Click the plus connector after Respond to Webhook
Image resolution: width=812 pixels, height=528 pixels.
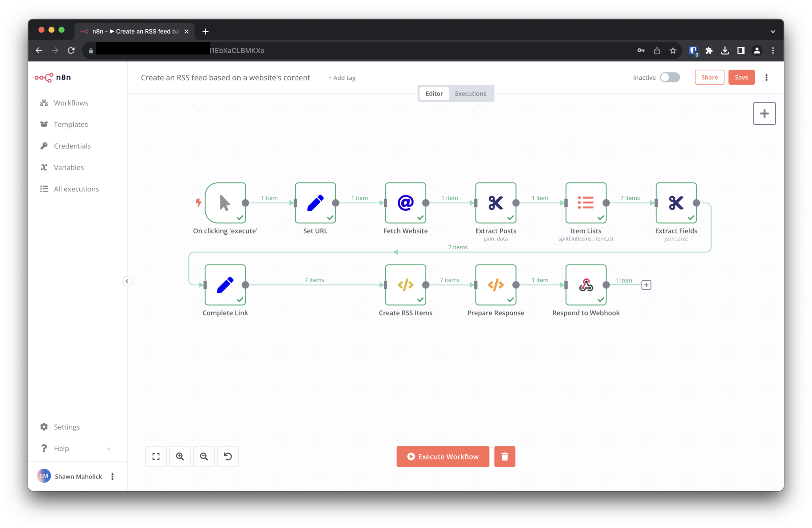[646, 285]
